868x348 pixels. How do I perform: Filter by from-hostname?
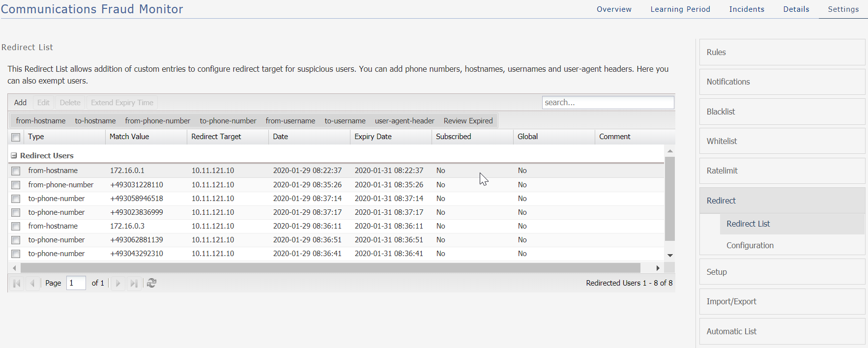pos(41,121)
